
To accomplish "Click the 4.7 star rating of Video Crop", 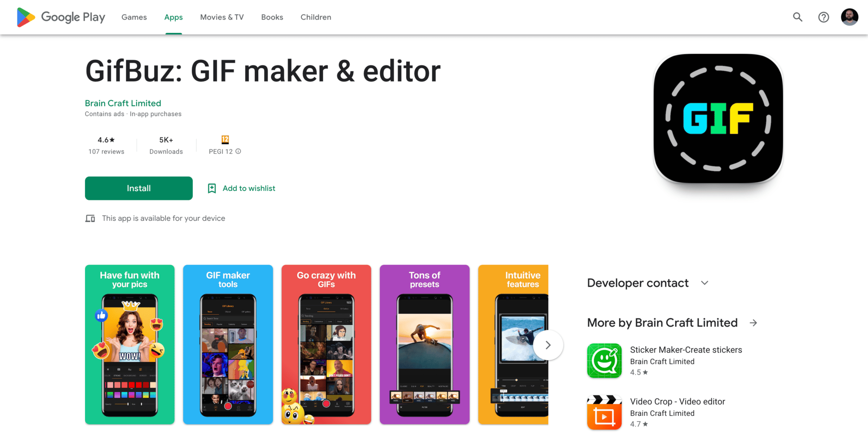I will coord(639,424).
